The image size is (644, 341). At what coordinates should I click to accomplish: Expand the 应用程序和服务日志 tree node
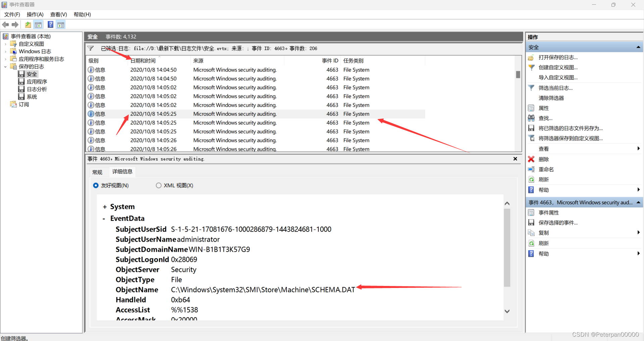coord(5,59)
